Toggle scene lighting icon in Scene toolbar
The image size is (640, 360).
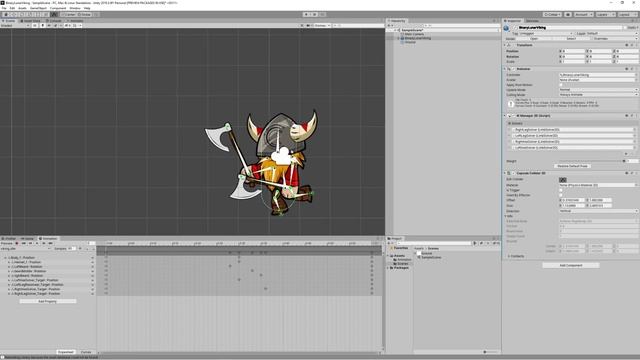pyautogui.click(x=42, y=25)
